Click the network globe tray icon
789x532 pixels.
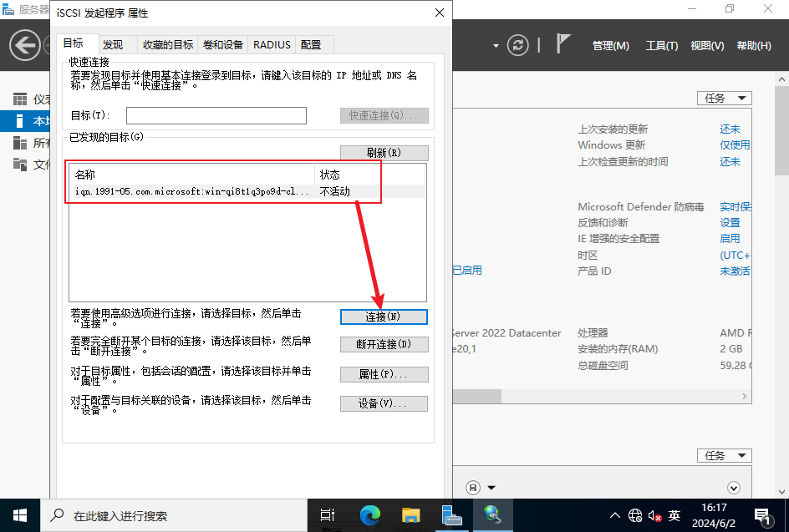point(635,515)
